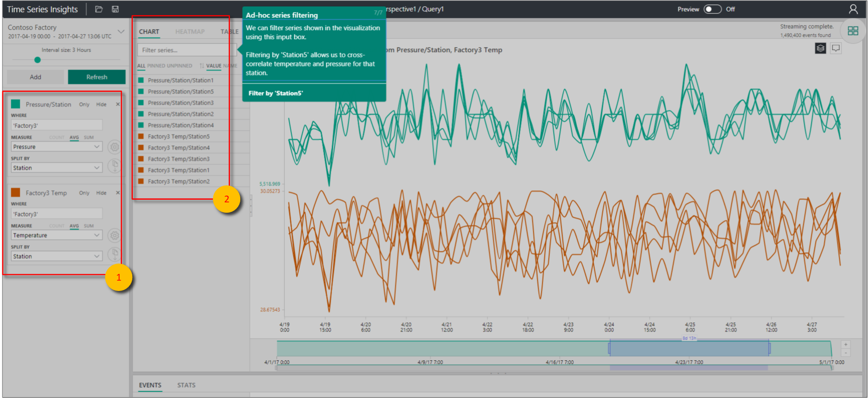
Task: Click the Add term button
Action: coord(36,77)
